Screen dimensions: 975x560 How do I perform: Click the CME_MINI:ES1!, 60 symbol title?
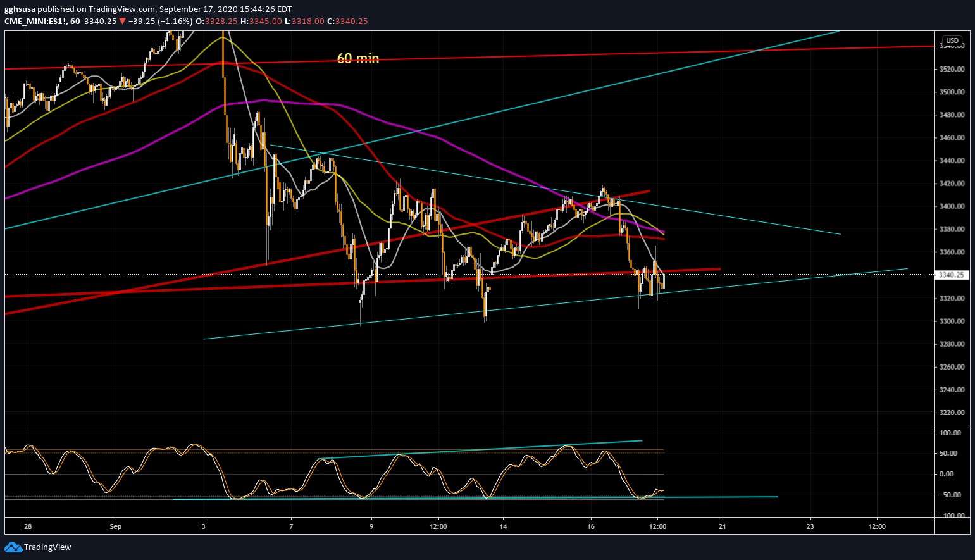pyautogui.click(x=42, y=21)
